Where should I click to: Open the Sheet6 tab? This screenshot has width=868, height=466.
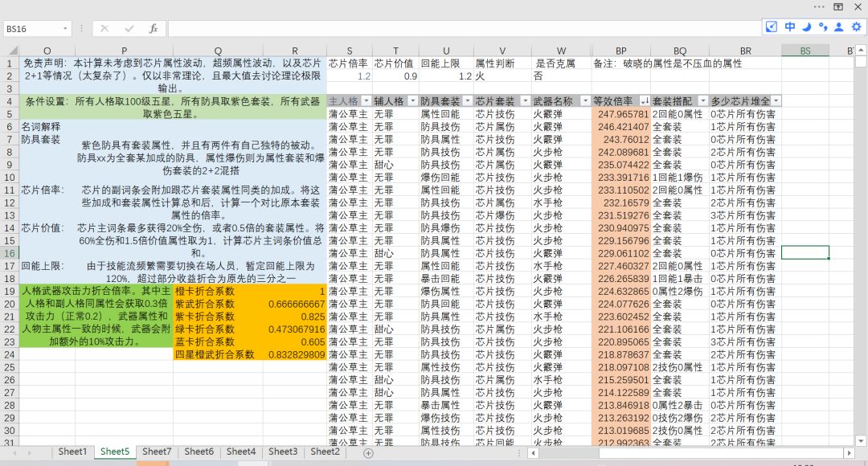point(199,452)
